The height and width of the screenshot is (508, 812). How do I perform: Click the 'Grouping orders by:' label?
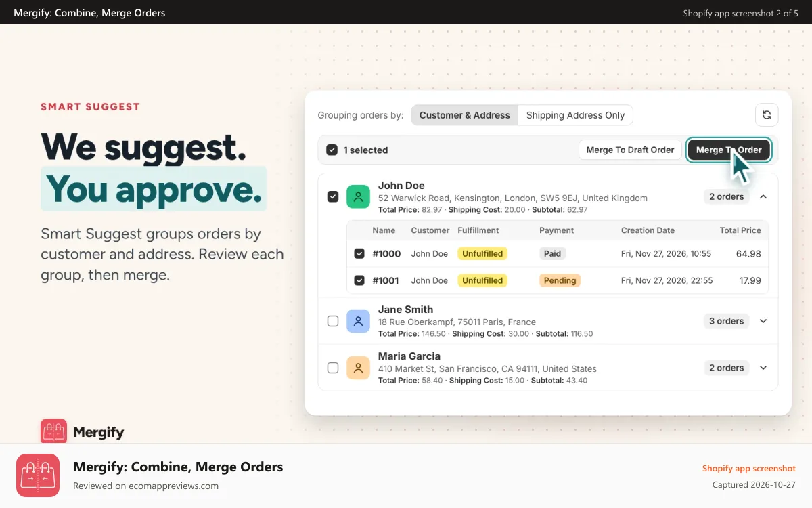coord(361,115)
